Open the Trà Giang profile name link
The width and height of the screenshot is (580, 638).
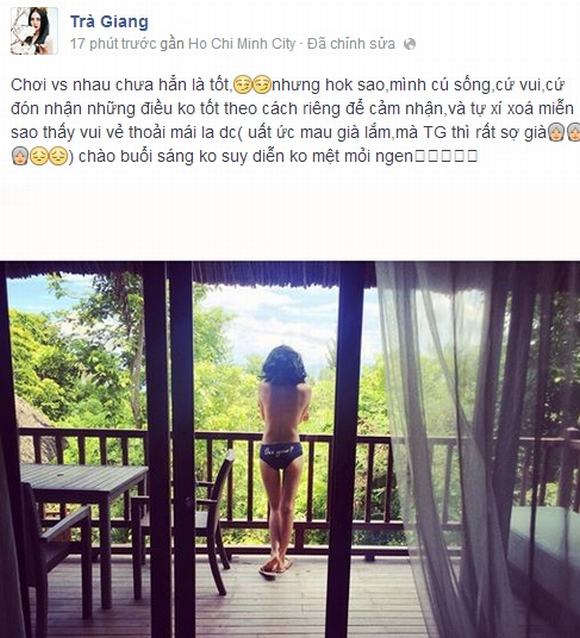pos(109,22)
